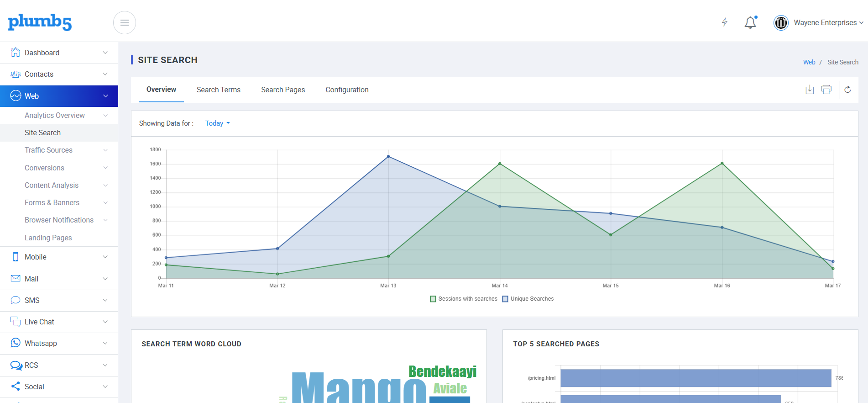The height and width of the screenshot is (403, 868).
Task: Click the /pricing.html bar in chart
Action: coord(696,378)
